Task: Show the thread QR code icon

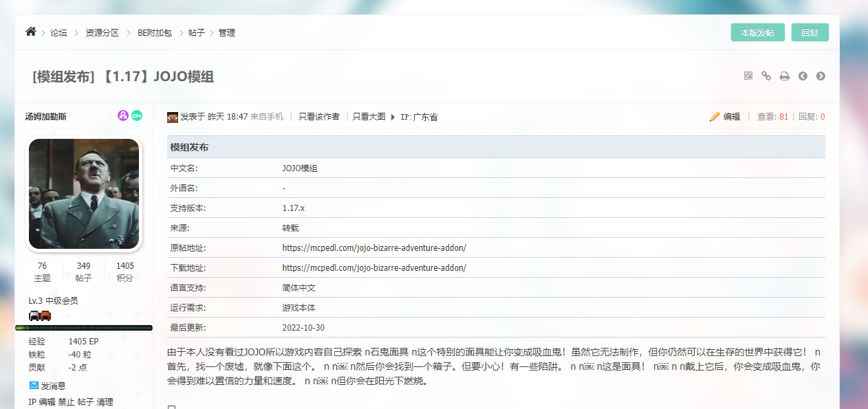Action: pos(748,76)
